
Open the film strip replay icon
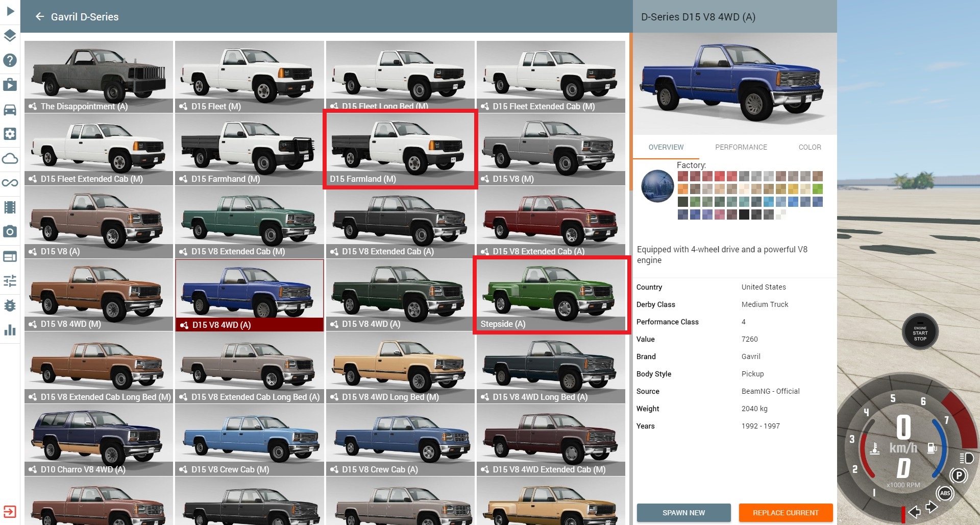click(10, 207)
